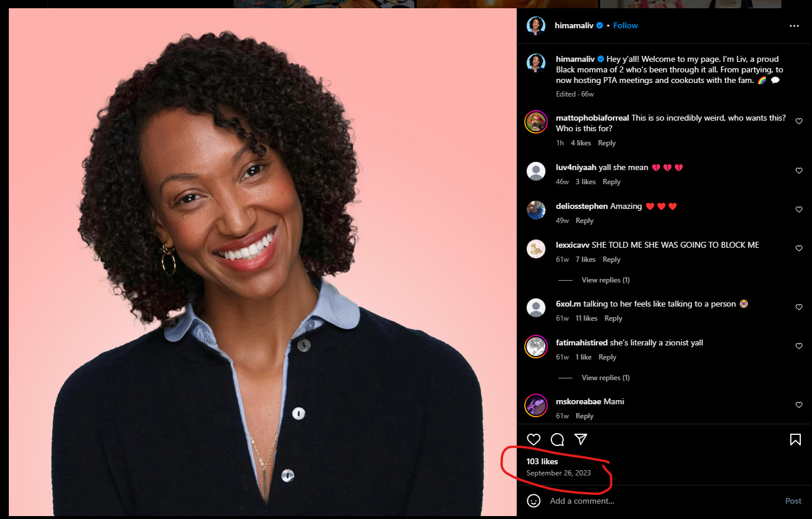Image resolution: width=812 pixels, height=519 pixels.
Task: Open 6xol.m username link
Action: [568, 304]
